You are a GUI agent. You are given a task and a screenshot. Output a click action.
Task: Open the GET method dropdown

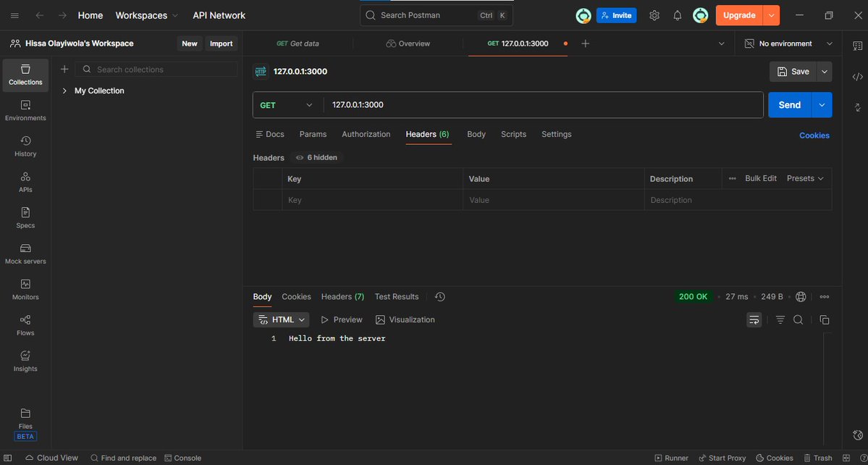coord(287,105)
